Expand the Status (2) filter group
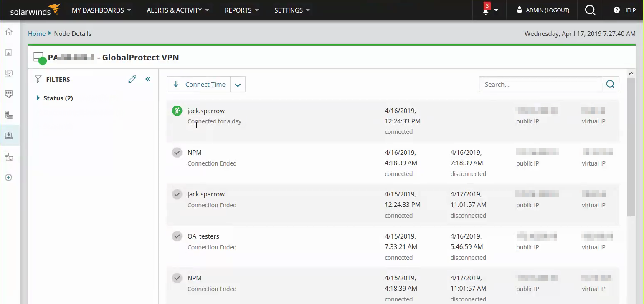Viewport: 644px width, 304px height. 38,98
